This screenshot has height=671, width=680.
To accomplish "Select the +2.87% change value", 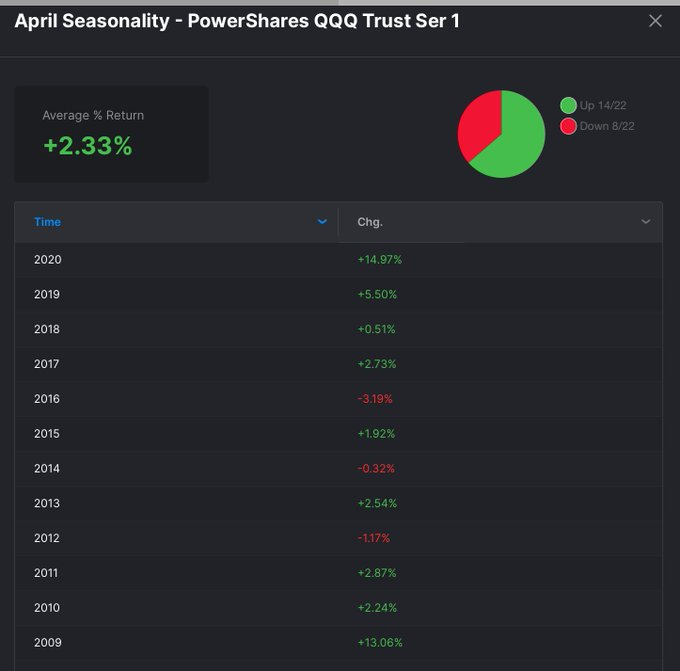I will coord(376,573).
